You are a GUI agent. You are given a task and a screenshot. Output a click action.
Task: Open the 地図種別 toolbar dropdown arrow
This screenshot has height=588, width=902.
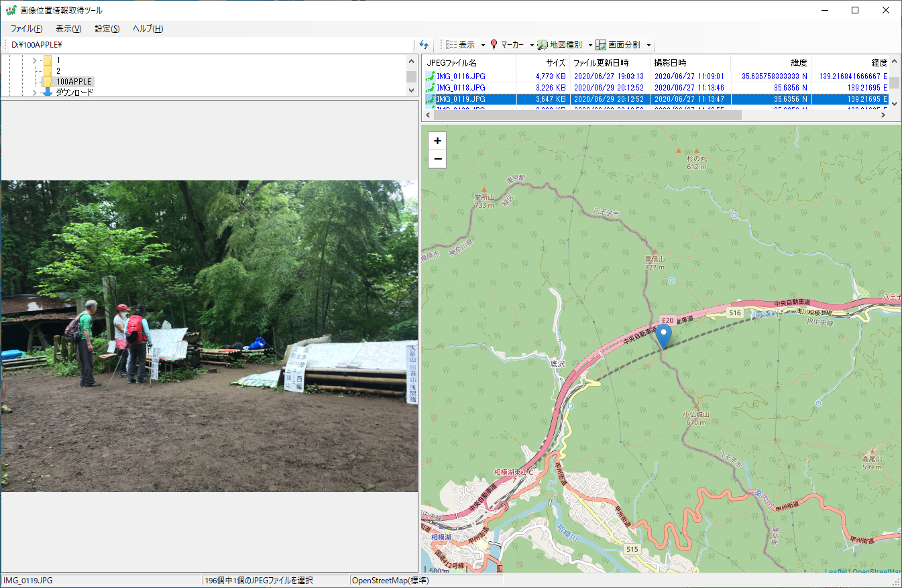pos(590,46)
